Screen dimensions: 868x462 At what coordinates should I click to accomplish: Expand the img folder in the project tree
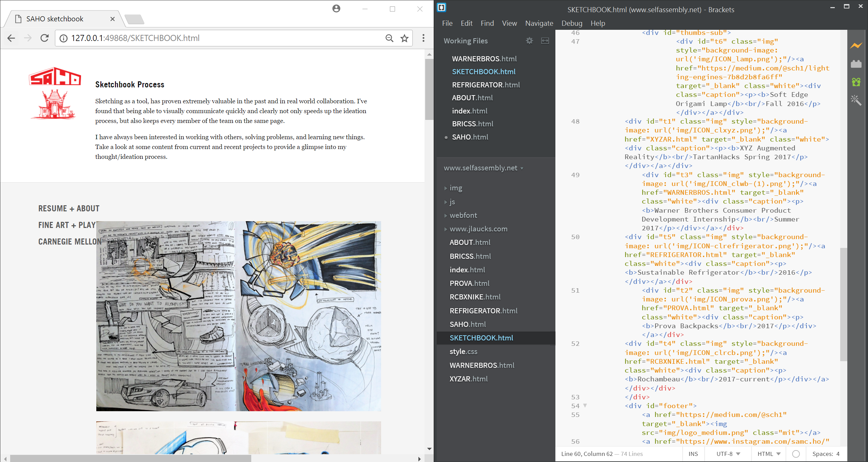tap(456, 188)
